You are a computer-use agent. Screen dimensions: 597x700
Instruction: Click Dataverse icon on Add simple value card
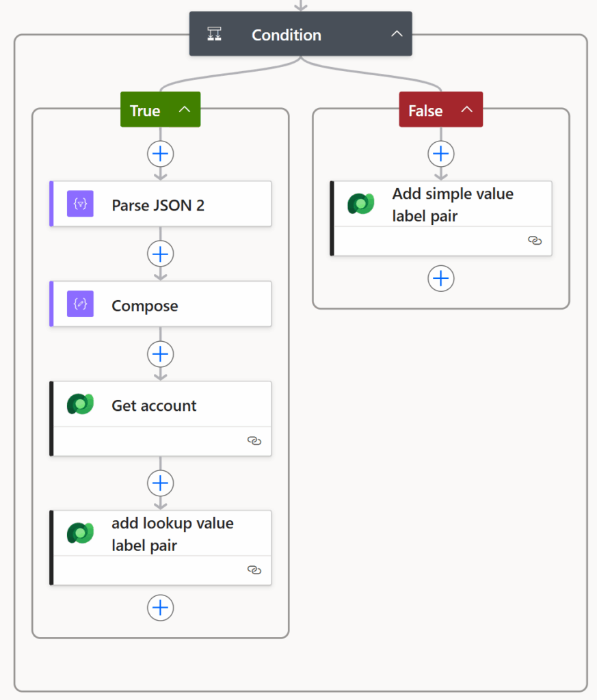(x=360, y=204)
